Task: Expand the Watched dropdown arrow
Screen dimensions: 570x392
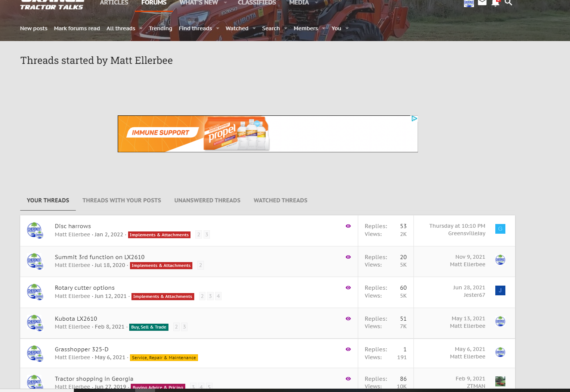Action: 254,28
